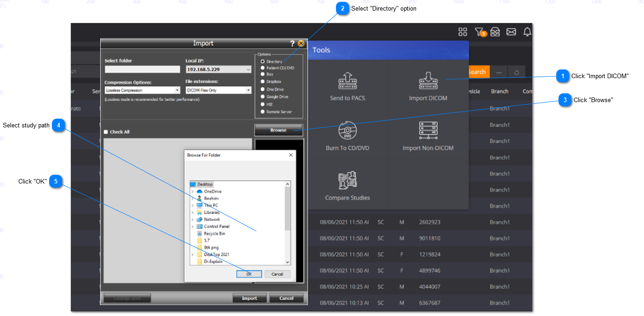Viewport: 644px width, 316px height.
Task: Select the Desktop folder in tree
Action: [x=205, y=184]
